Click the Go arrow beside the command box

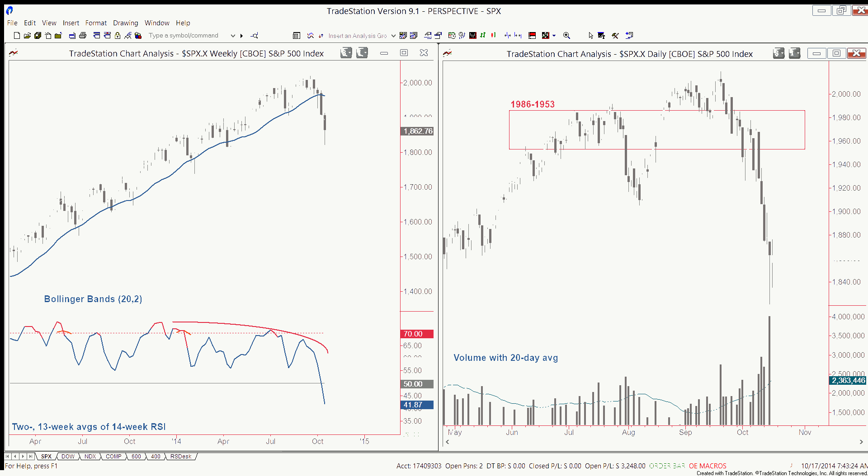(x=241, y=36)
